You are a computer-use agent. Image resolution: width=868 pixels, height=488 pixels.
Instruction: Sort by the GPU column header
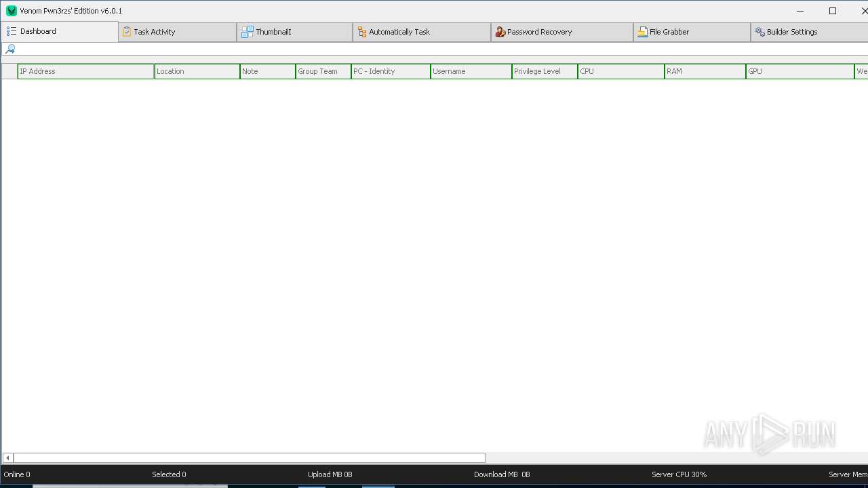800,71
